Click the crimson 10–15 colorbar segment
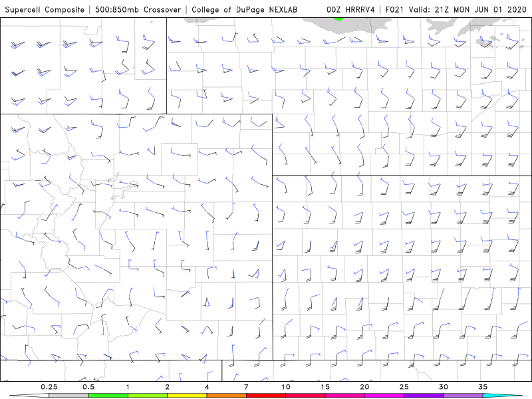Screen dimensions: 532x399 coord(305,396)
